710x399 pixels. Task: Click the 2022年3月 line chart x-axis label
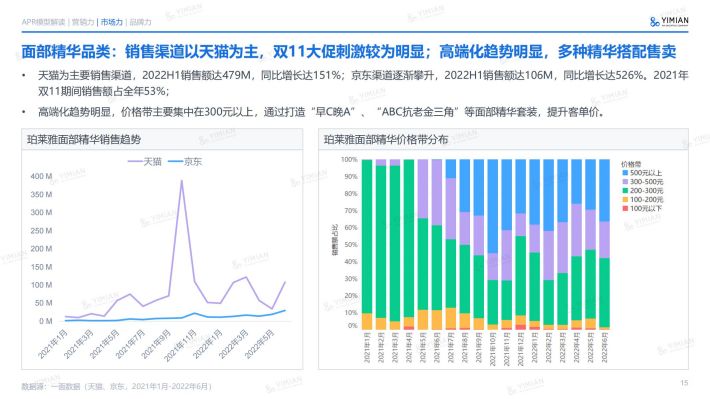click(x=234, y=344)
